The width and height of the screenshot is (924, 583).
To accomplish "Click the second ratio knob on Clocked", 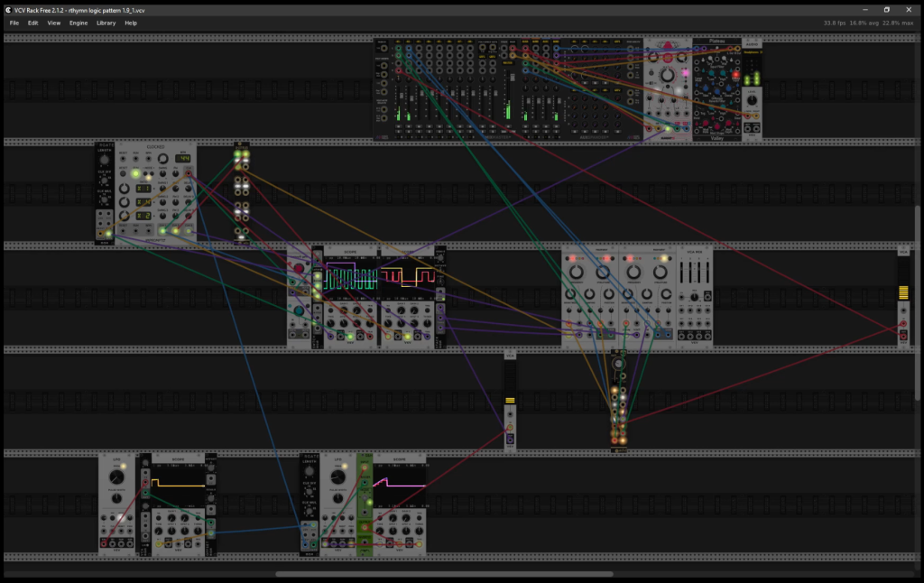I will coord(125,202).
